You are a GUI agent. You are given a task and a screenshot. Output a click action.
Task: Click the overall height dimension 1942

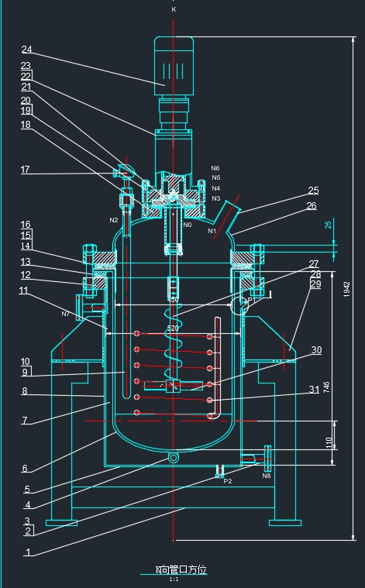pyautogui.click(x=346, y=289)
